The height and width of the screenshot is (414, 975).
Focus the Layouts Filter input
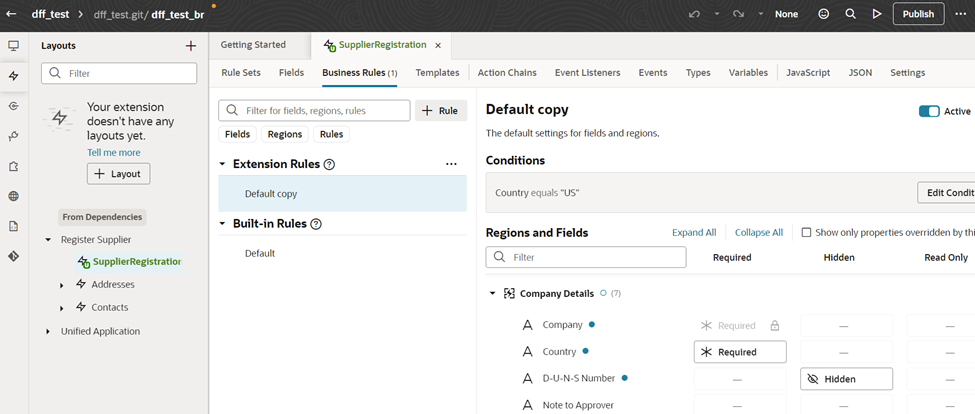119,73
